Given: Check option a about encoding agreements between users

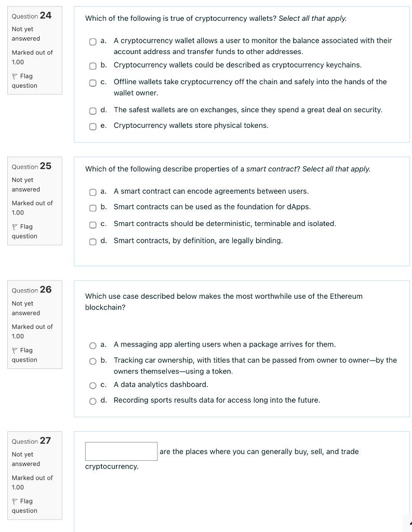Looking at the screenshot, I should [x=92, y=192].
